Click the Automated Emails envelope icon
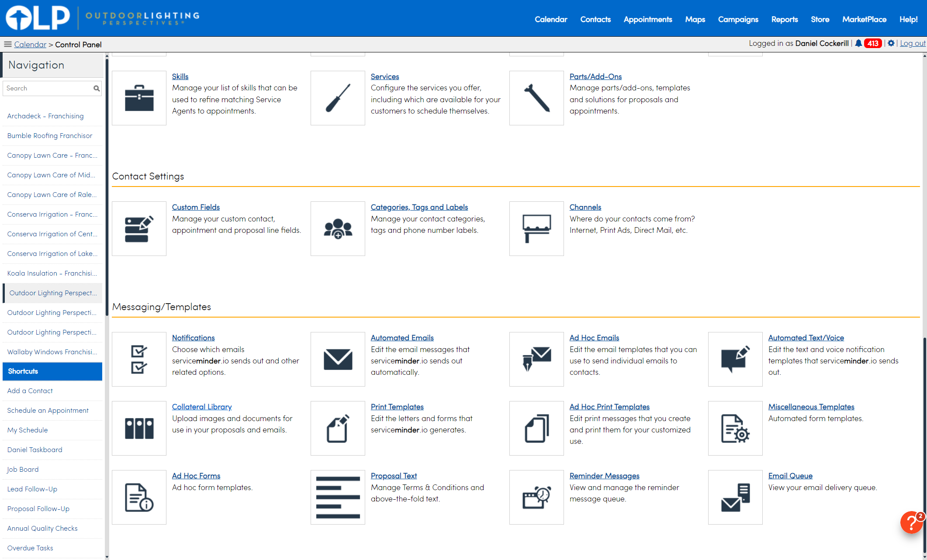 [x=338, y=359]
